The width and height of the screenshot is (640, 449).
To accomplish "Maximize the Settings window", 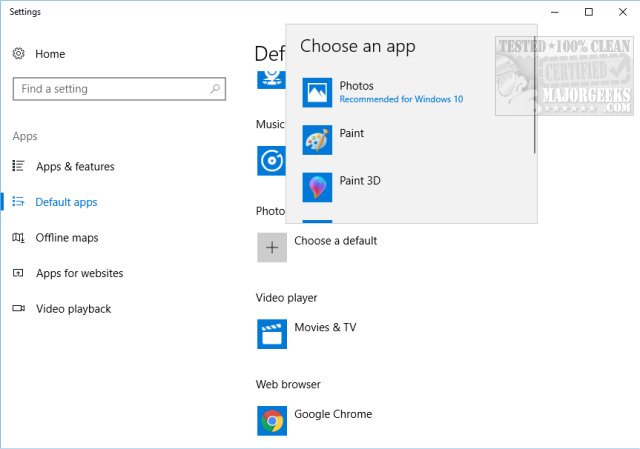I will (x=589, y=12).
